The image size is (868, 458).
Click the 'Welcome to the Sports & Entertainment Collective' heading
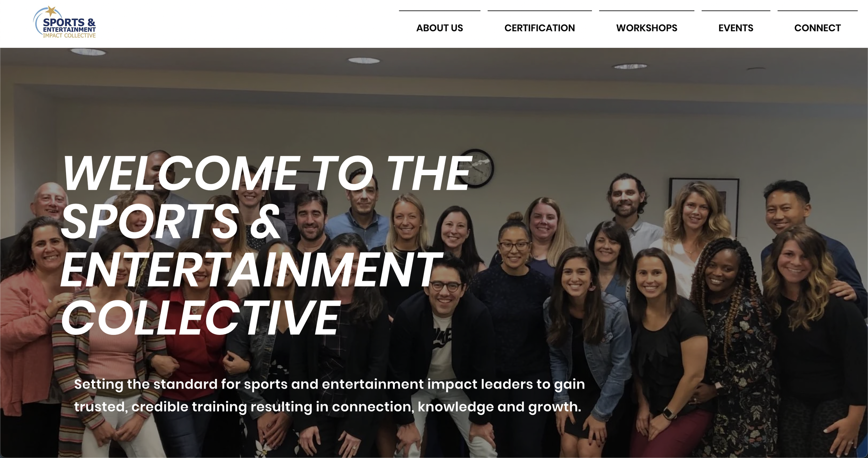pos(267,245)
